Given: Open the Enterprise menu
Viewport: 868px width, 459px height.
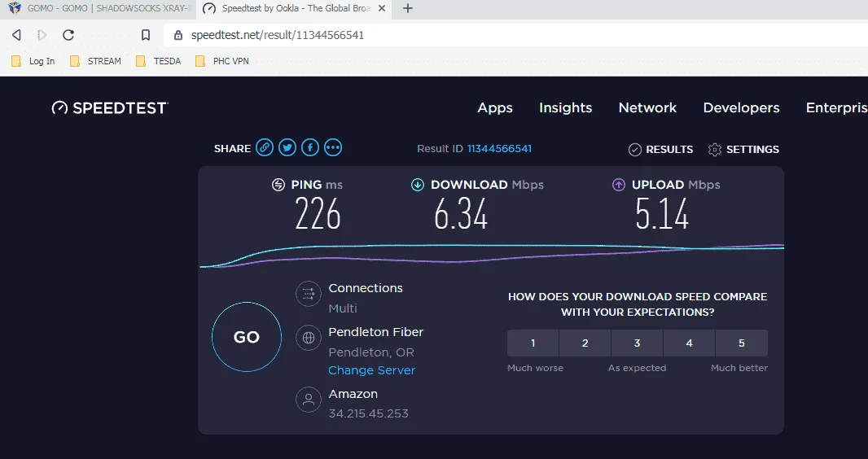Looking at the screenshot, I should coord(836,108).
